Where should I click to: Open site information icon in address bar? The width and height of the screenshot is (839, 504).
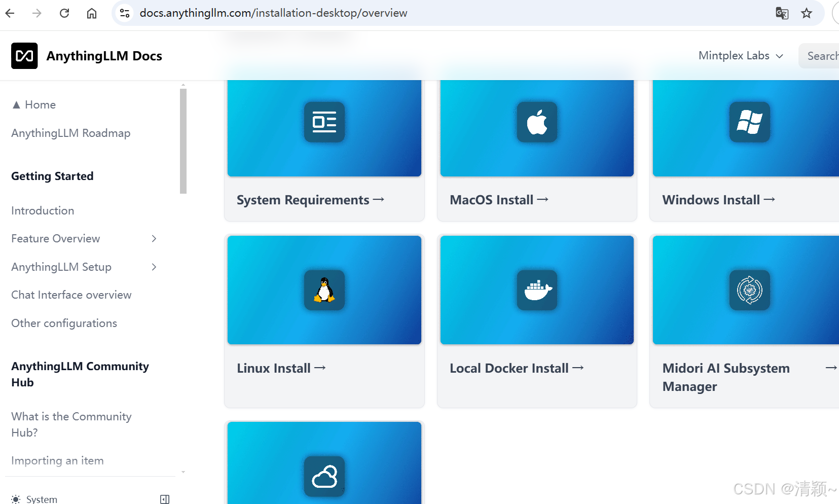125,13
